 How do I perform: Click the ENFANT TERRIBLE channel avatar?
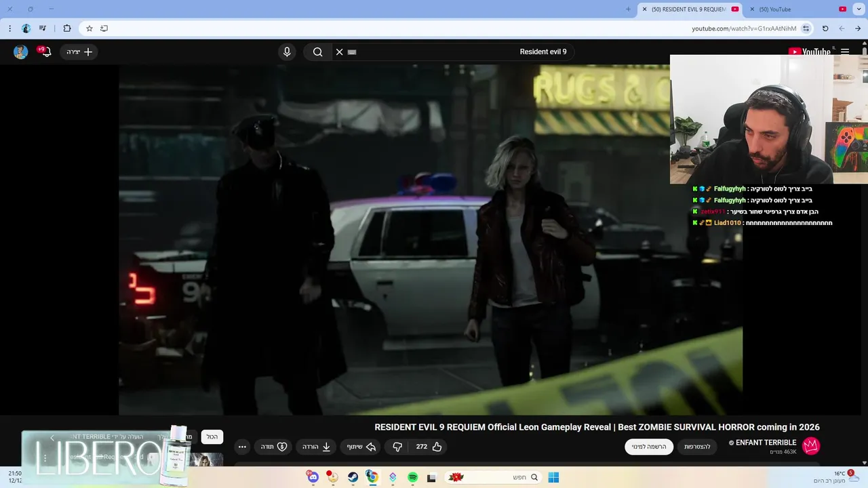[811, 446]
